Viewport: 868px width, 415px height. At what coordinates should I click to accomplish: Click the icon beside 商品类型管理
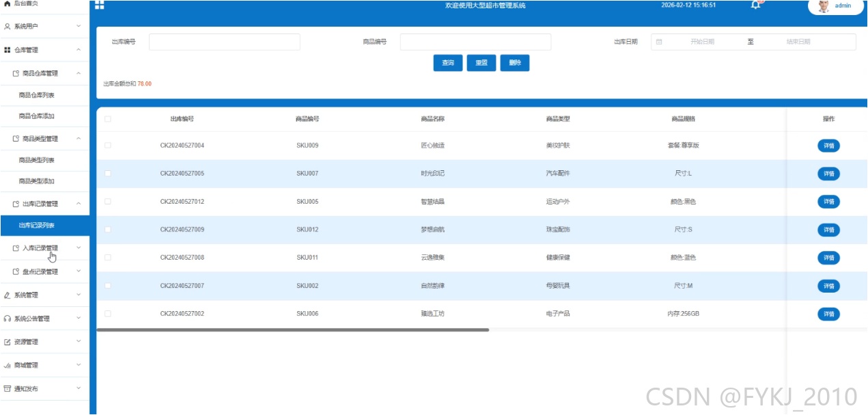tap(16, 139)
